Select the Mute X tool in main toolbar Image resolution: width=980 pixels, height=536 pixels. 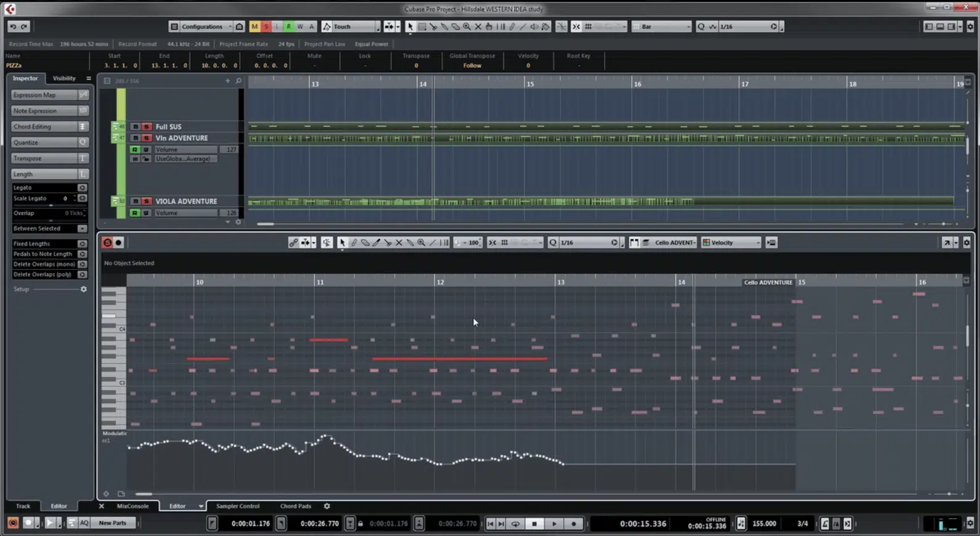click(x=478, y=26)
